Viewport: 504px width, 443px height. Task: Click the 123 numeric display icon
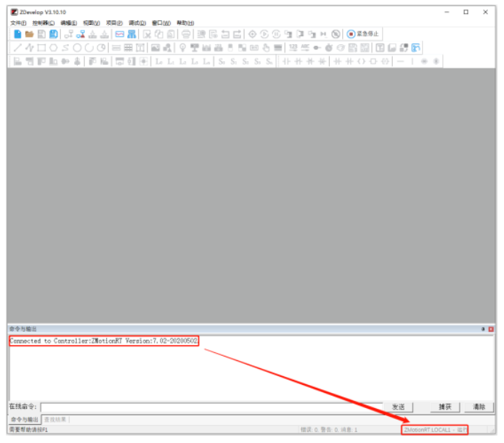pyautogui.click(x=293, y=48)
